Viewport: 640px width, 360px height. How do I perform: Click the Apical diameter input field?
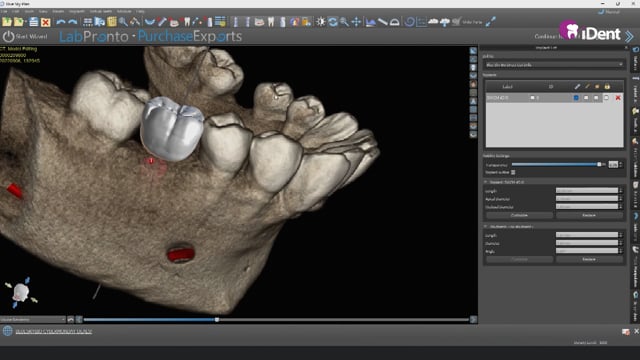pyautogui.click(x=587, y=199)
